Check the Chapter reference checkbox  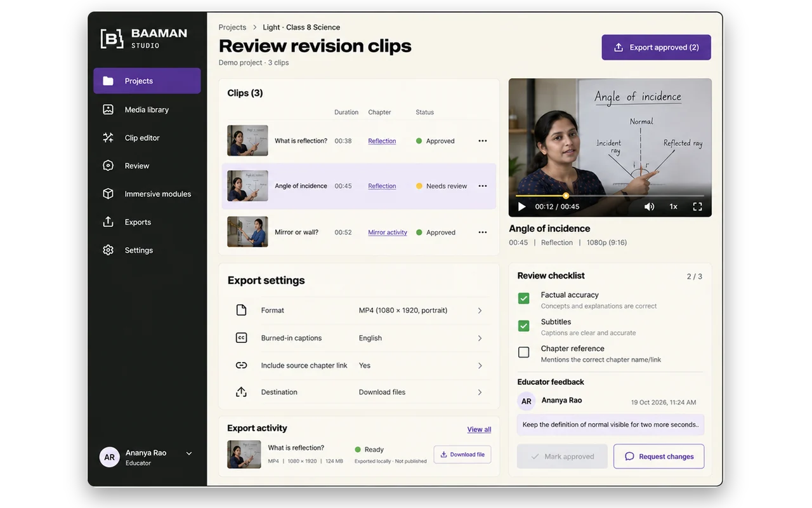(x=523, y=352)
